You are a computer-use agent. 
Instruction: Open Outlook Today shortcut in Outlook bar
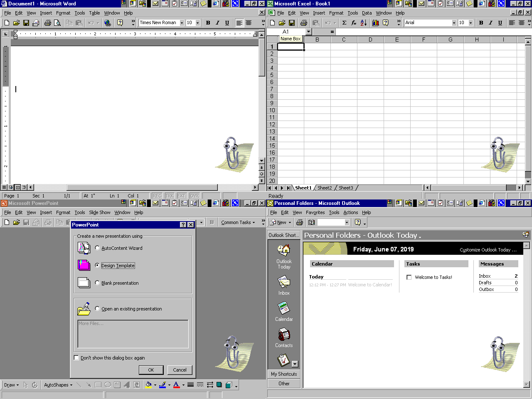284,256
